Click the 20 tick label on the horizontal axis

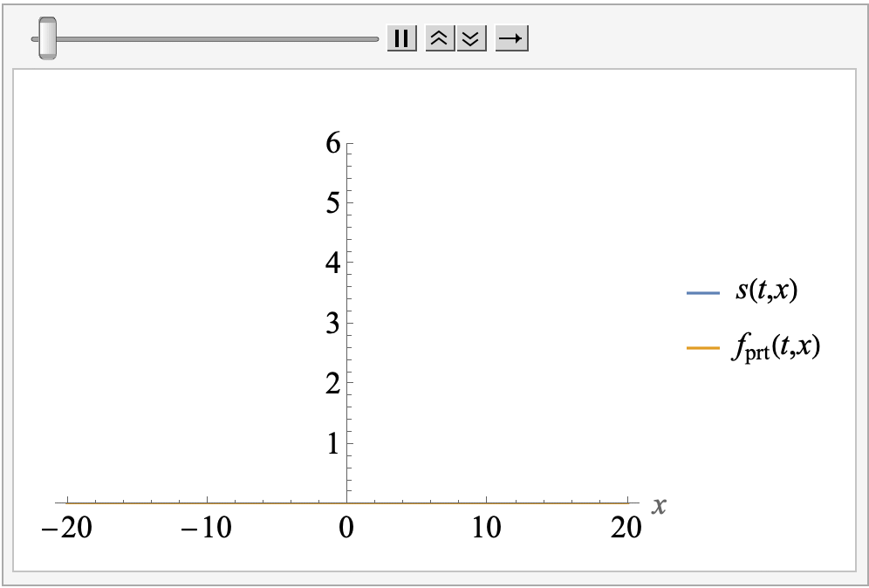(x=626, y=528)
